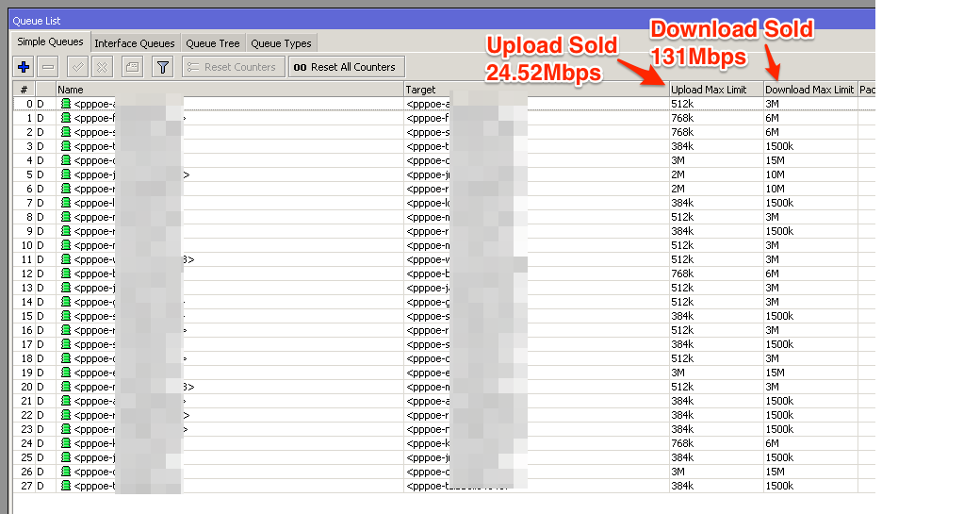Select row number 11 cell
This screenshot has height=514, width=980.
[24, 259]
